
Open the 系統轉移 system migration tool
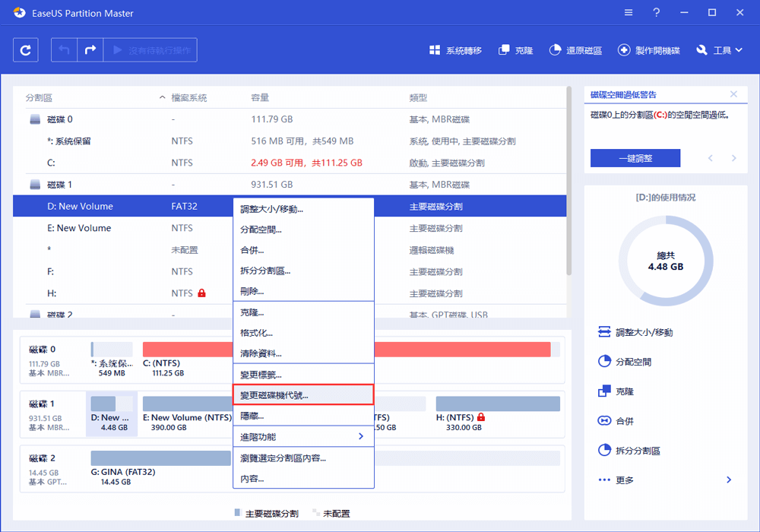(x=455, y=50)
